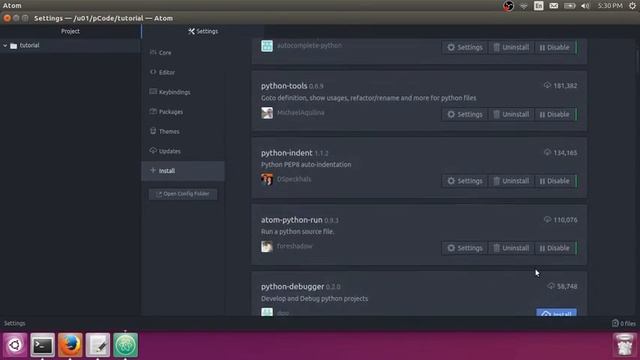Click MichaelAquilina avatar image
640x360 pixels.
[267, 113]
